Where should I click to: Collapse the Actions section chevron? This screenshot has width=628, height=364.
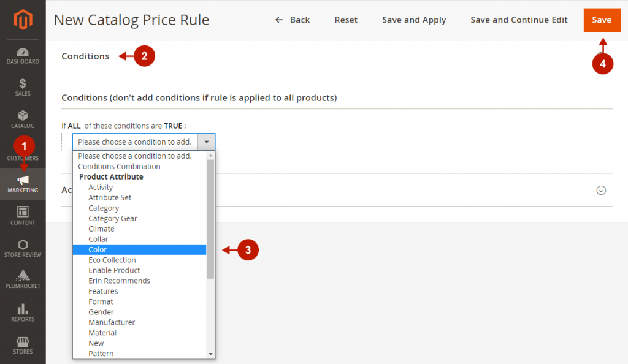tap(601, 190)
